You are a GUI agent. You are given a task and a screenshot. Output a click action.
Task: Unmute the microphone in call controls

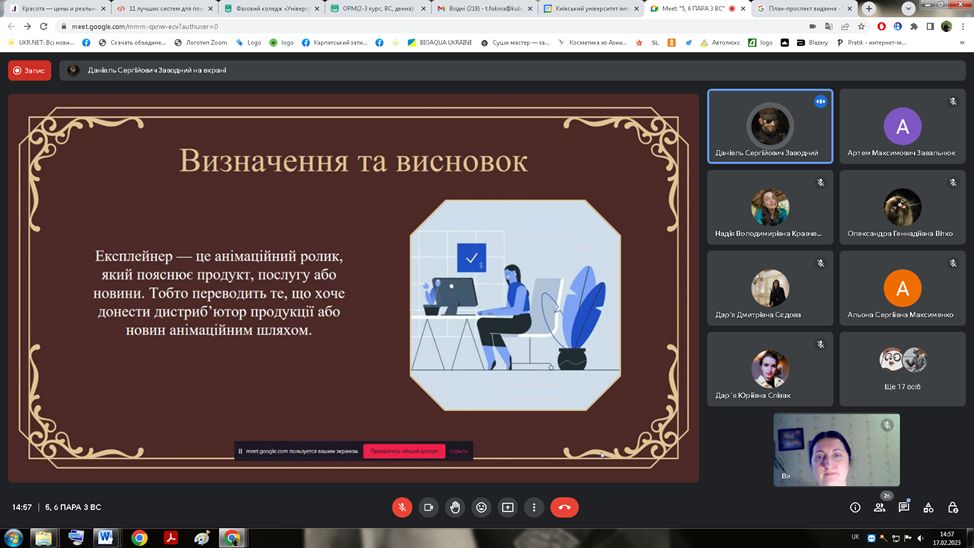tap(402, 507)
